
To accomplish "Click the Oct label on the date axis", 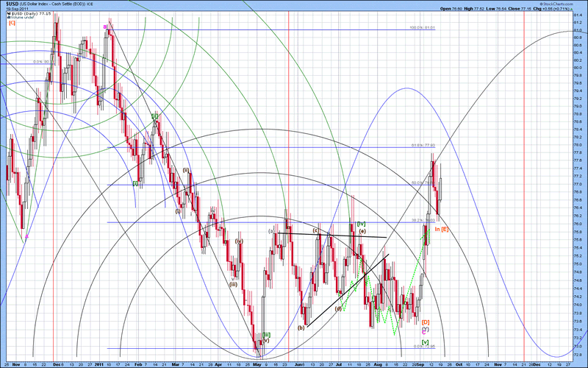I will point(459,364).
